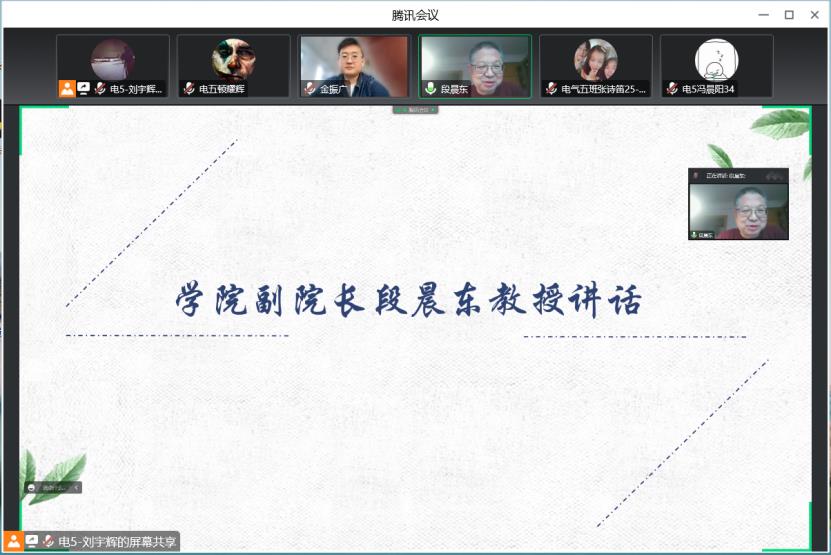Click the muted mic icon beside 金振广
Image resolution: width=831 pixels, height=555 pixels.
point(310,89)
